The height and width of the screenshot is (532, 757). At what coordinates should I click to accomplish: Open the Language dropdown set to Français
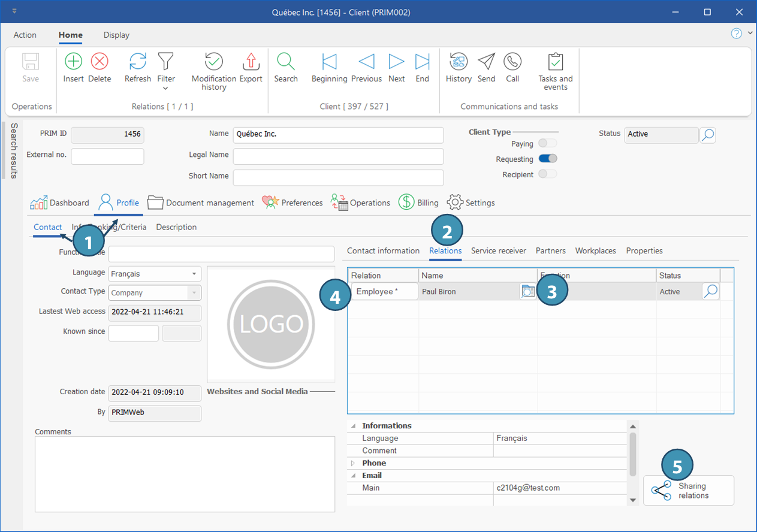point(194,274)
